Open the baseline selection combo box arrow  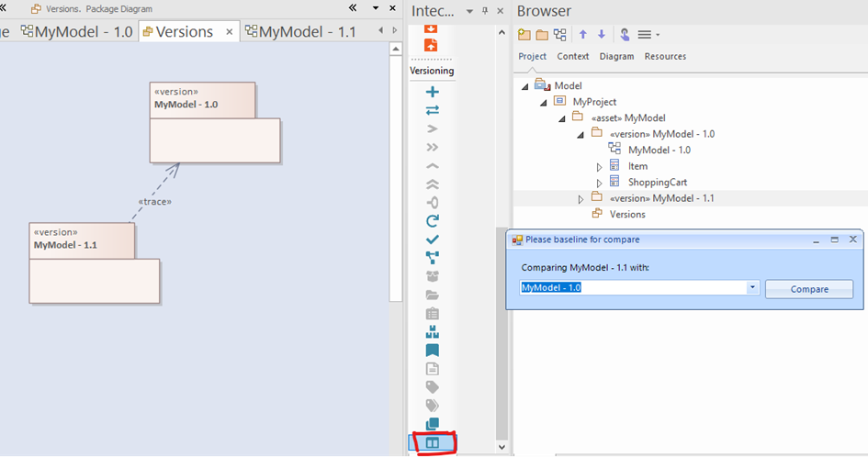[x=751, y=287]
